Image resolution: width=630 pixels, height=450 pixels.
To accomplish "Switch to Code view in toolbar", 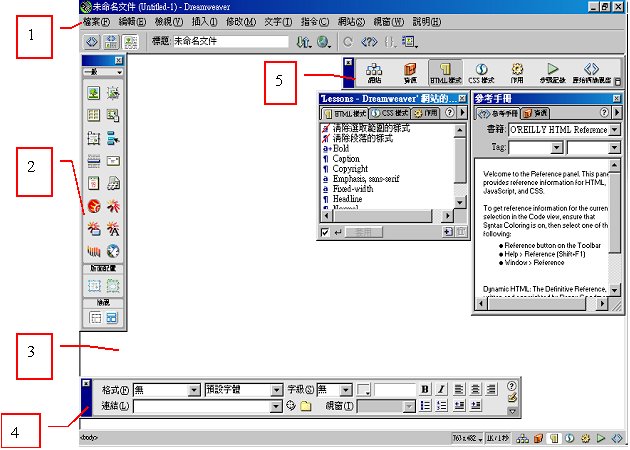I will [x=92, y=42].
